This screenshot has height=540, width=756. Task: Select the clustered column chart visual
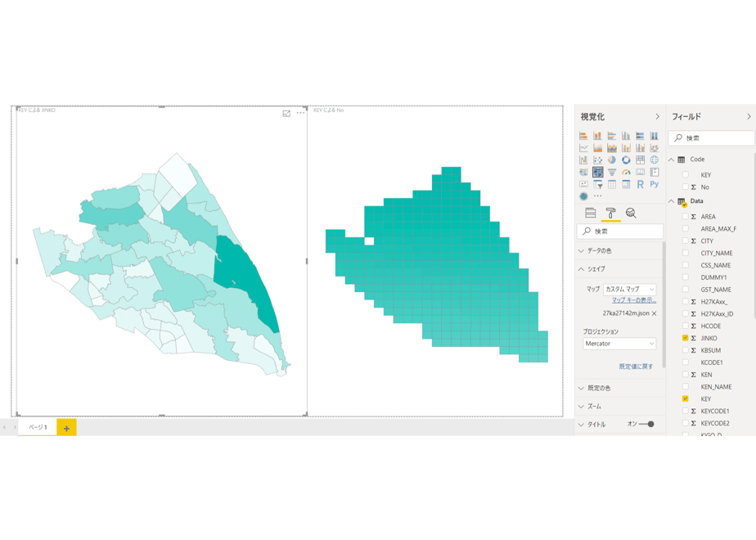click(626, 136)
